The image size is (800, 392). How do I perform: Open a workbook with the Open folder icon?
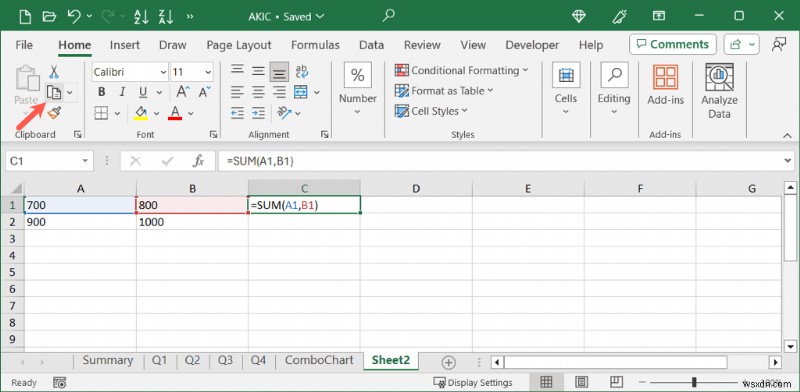pyautogui.click(x=49, y=16)
